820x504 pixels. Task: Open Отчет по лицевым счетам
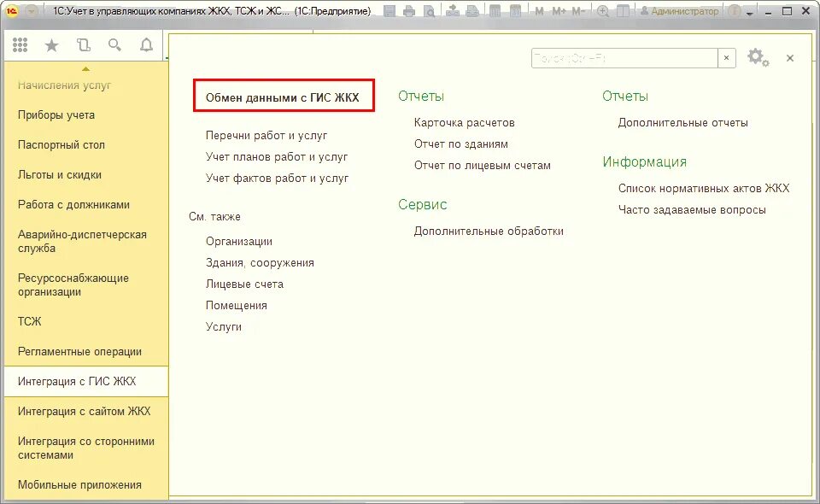pyautogui.click(x=482, y=166)
